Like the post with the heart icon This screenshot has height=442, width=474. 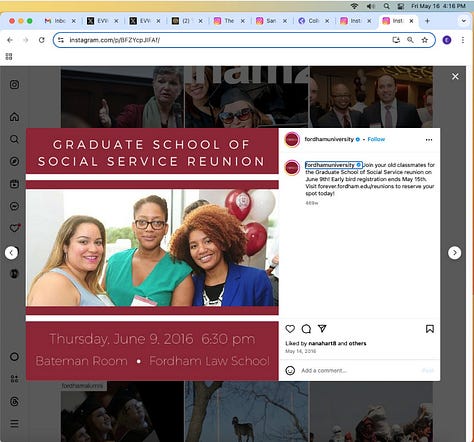(290, 329)
